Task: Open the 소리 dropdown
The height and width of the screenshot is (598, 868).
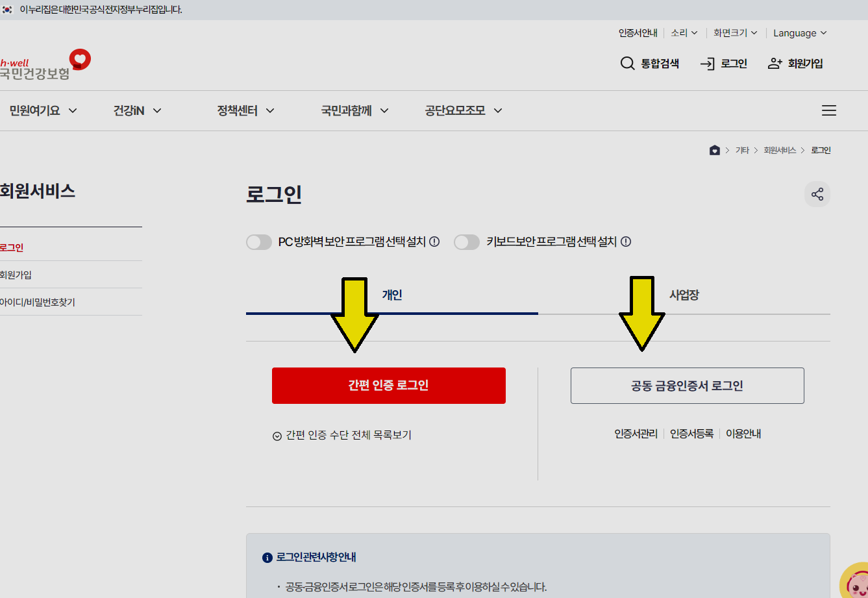Action: [x=680, y=32]
